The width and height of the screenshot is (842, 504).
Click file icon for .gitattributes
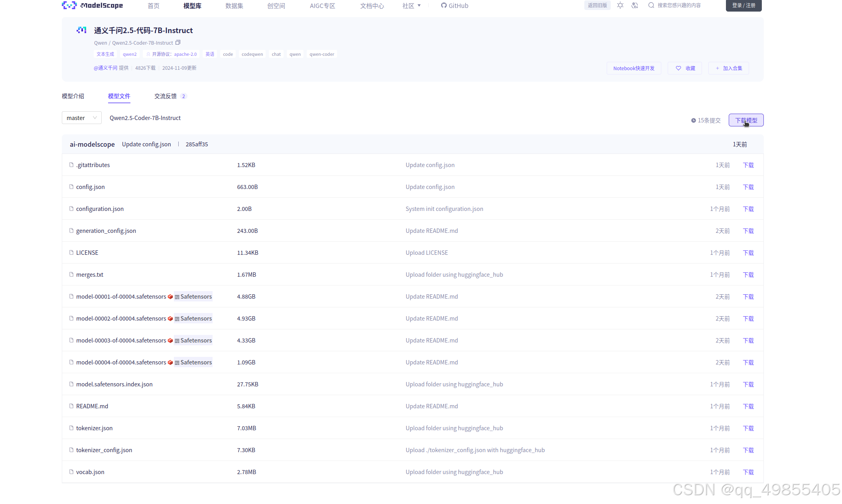tap(71, 165)
